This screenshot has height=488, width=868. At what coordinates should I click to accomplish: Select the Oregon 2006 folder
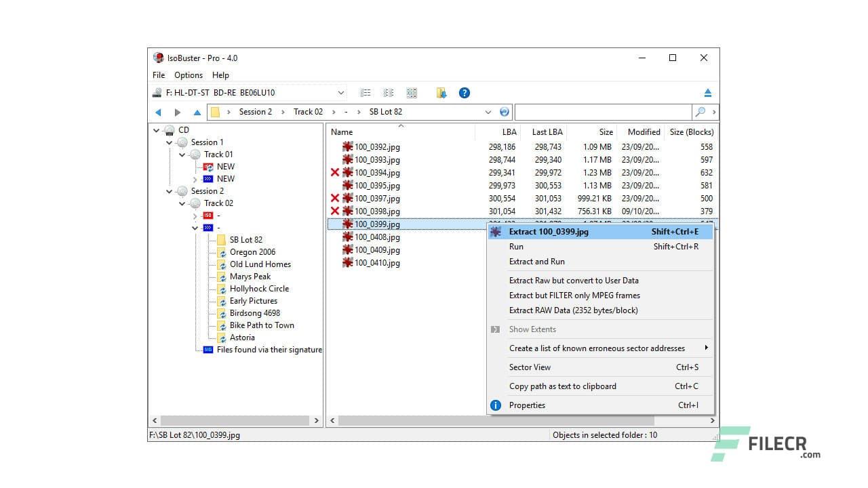(252, 251)
